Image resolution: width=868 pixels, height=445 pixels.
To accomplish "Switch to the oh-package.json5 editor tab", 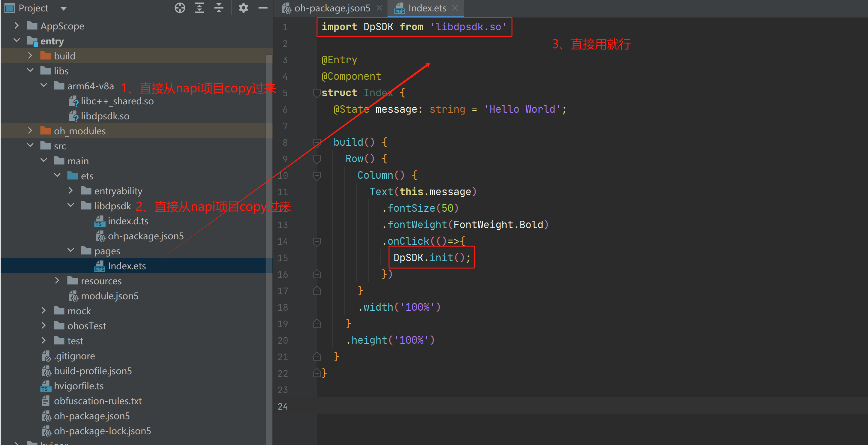I will pyautogui.click(x=332, y=8).
